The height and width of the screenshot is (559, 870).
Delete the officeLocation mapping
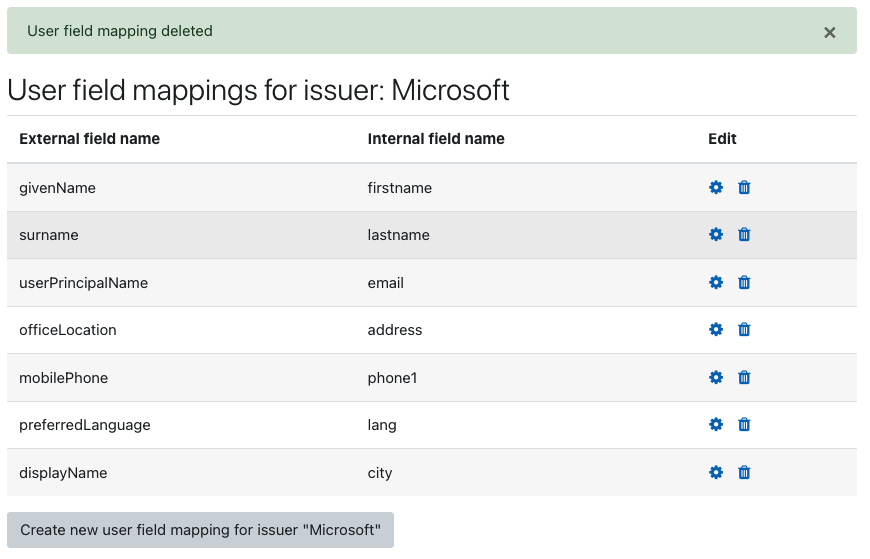pyautogui.click(x=744, y=330)
